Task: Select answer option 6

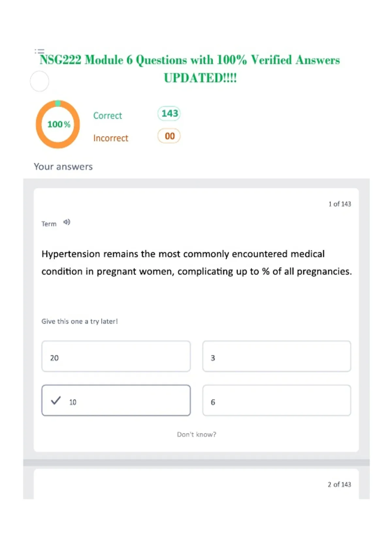Action: coord(277,401)
